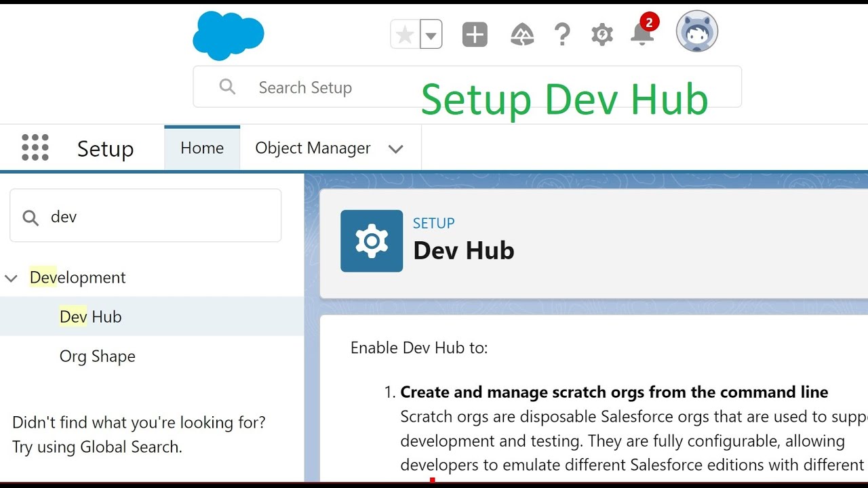Click the Salesforce cloud logo
Image resolution: width=868 pixels, height=488 pixels.
[x=229, y=36]
